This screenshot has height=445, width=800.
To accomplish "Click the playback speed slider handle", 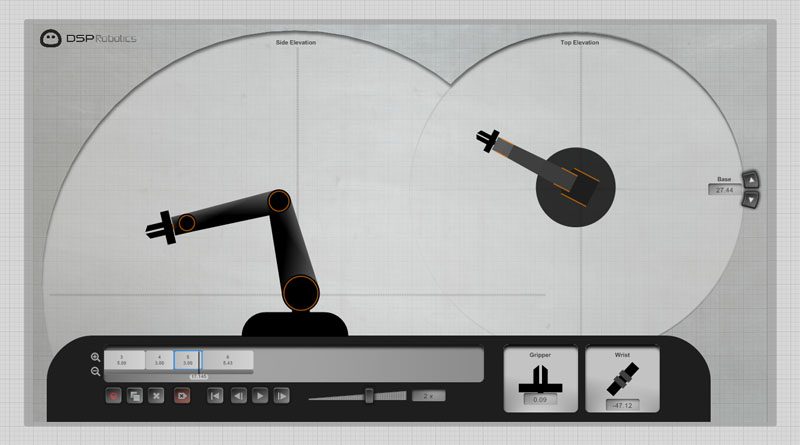I will tap(369, 396).
